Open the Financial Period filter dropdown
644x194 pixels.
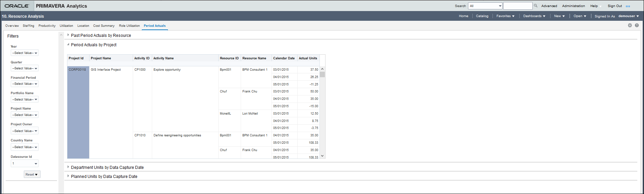coord(24,84)
